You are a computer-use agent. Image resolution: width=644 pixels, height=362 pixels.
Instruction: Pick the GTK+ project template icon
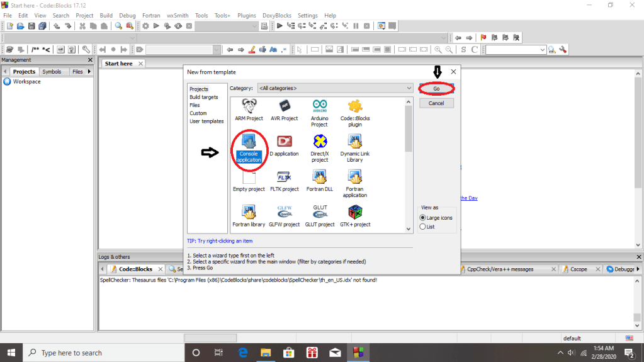tap(355, 213)
